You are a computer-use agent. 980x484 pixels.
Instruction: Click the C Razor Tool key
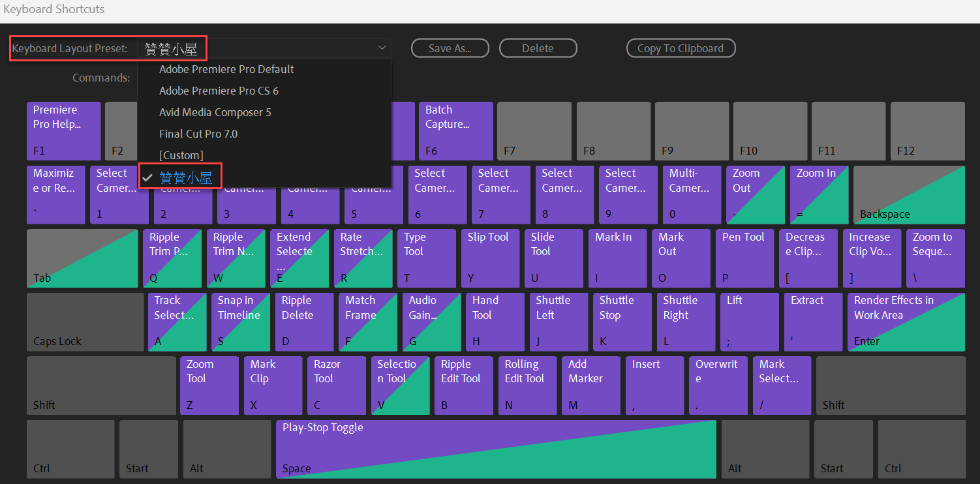[x=337, y=386]
